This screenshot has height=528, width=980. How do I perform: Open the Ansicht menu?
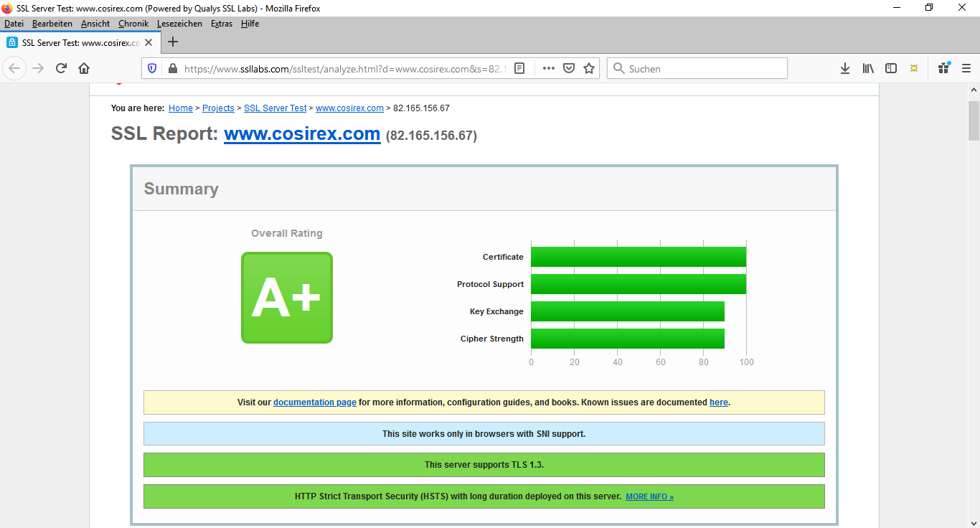[95, 24]
